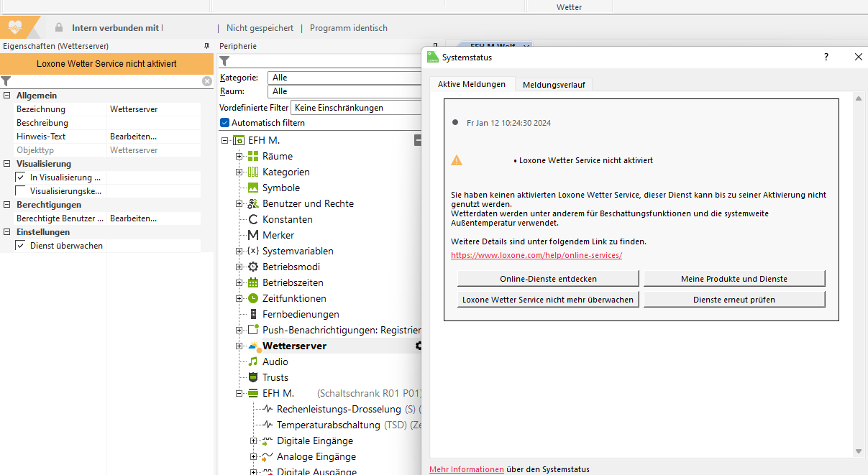Image resolution: width=868 pixels, height=475 pixels.
Task: Click the Zeitfunktionen clock icon
Action: coord(253,298)
